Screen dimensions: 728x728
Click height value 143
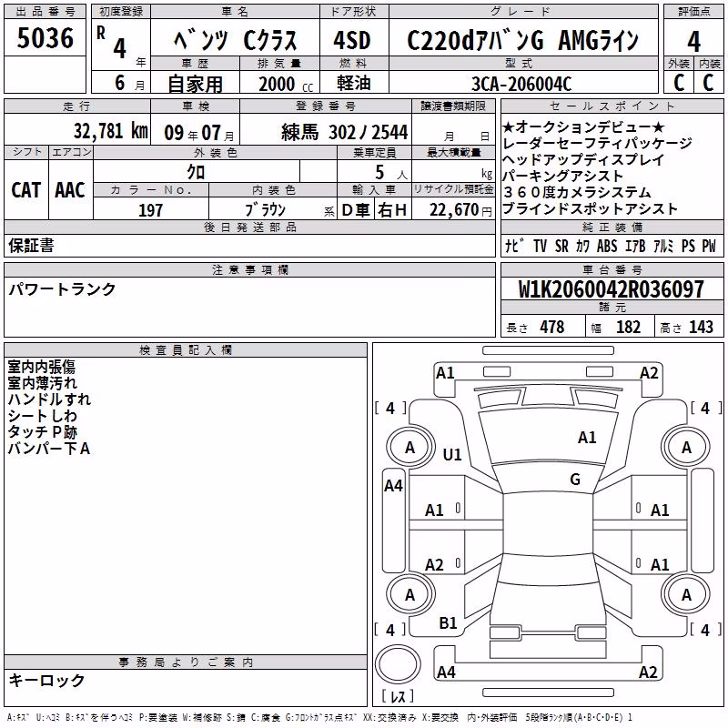tap(701, 327)
